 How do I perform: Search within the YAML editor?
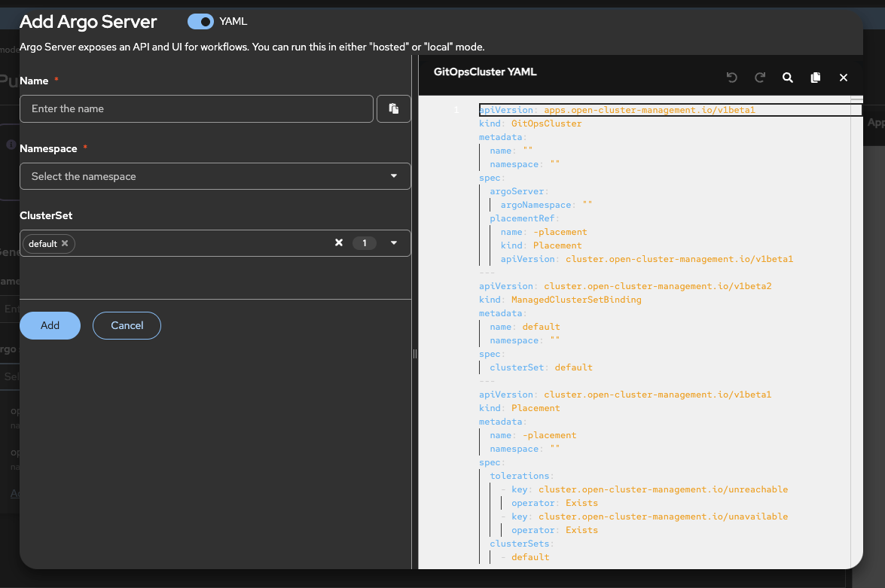coord(788,78)
